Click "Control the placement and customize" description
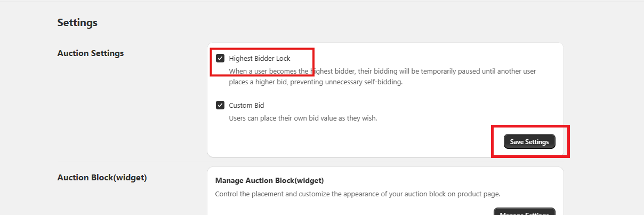This screenshot has height=215, width=644. [357, 194]
